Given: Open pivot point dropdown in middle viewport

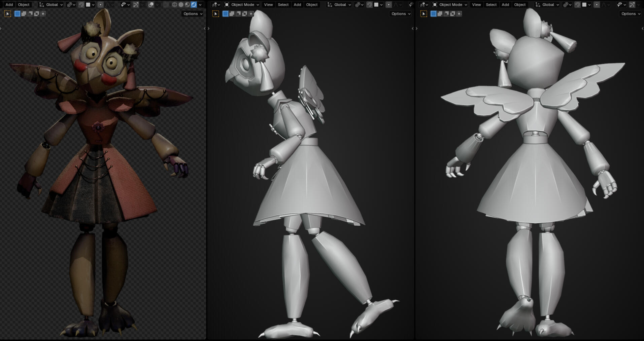Looking at the screenshot, I should [x=359, y=5].
